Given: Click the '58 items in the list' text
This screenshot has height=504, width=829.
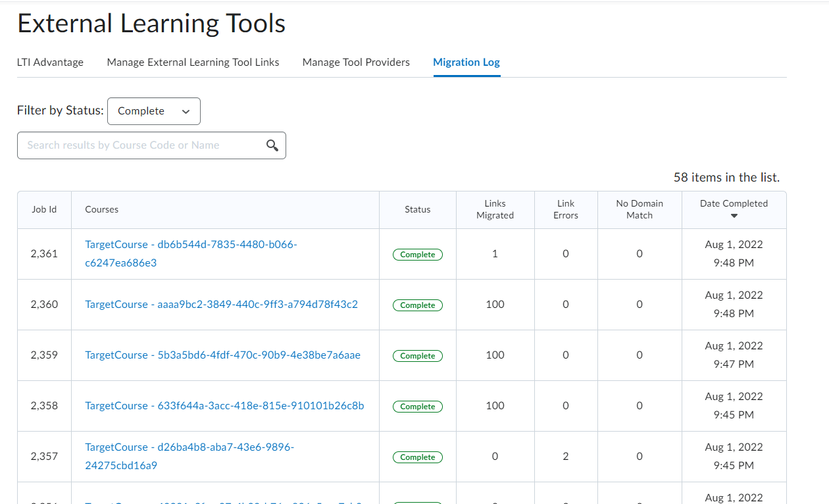Looking at the screenshot, I should point(726,178).
